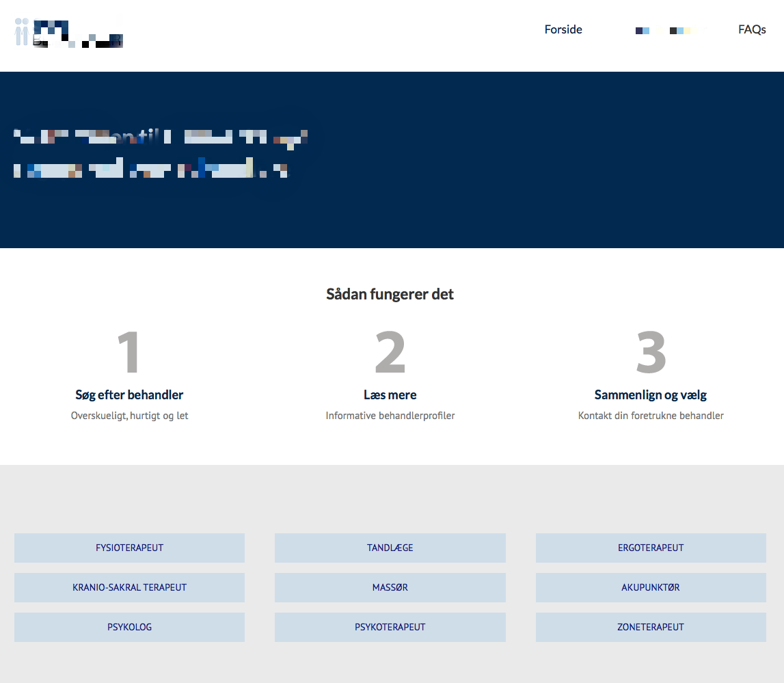Click the "Sammenlign og vælg" heading
Image resolution: width=784 pixels, height=683 pixels.
point(651,394)
